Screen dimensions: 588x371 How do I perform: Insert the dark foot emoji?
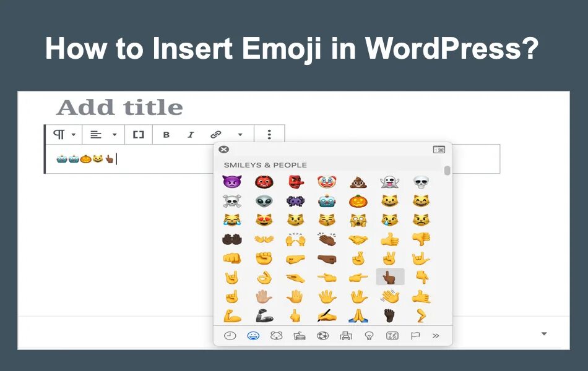click(390, 315)
